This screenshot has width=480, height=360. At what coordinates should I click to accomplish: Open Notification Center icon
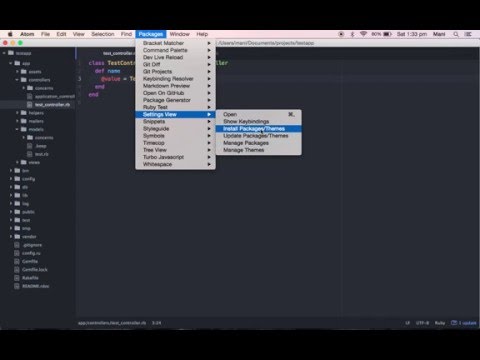468,34
